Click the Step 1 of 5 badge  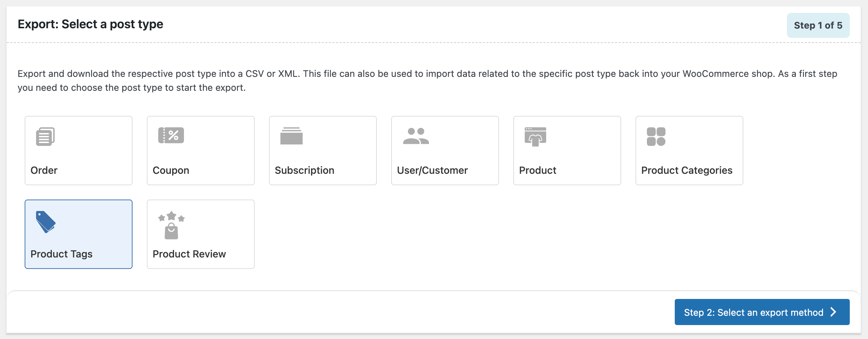tap(818, 25)
